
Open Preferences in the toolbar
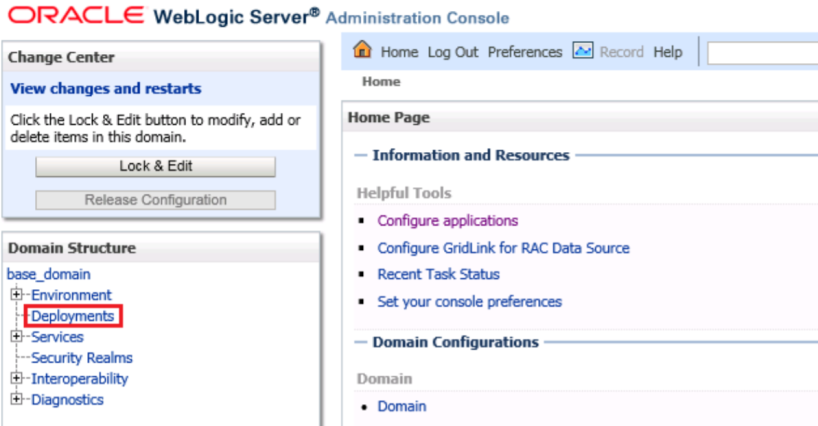[525, 52]
